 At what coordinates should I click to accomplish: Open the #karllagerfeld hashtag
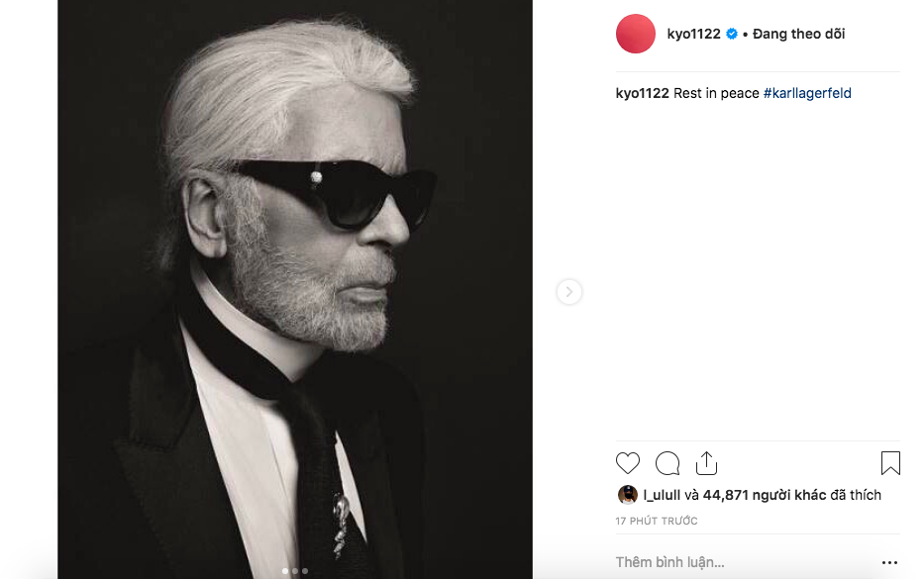pyautogui.click(x=807, y=93)
